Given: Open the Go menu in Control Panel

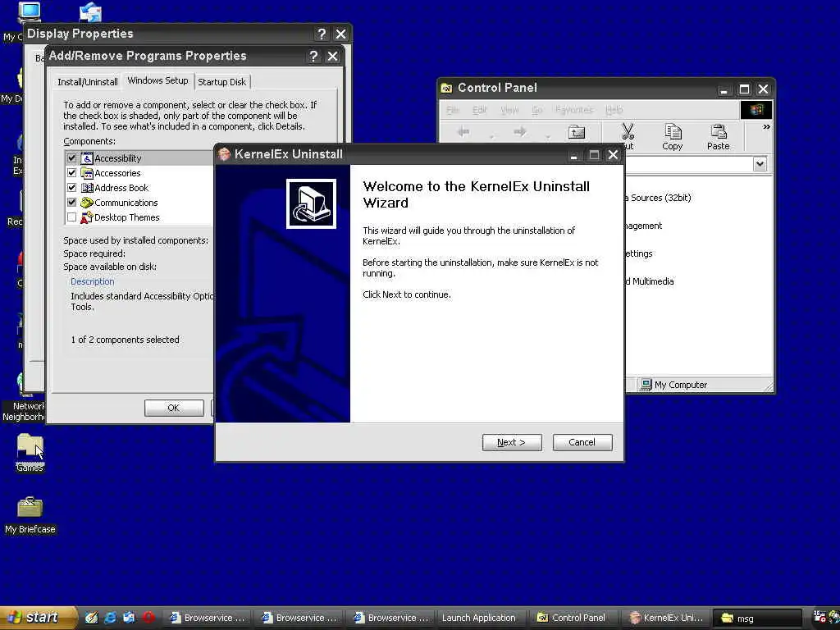Looking at the screenshot, I should click(x=537, y=110).
